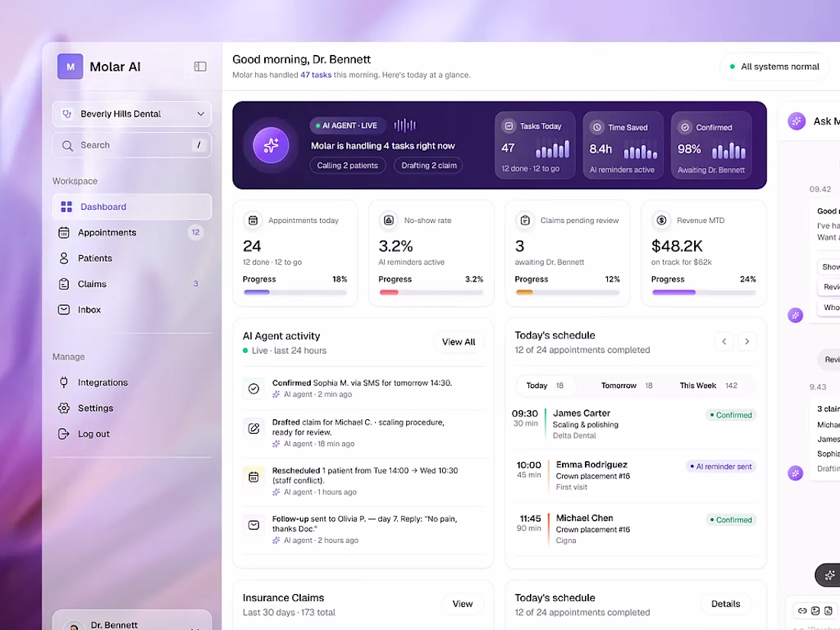Image resolution: width=840 pixels, height=630 pixels.
Task: Click the link icon in chat toolbar
Action: tap(802, 610)
